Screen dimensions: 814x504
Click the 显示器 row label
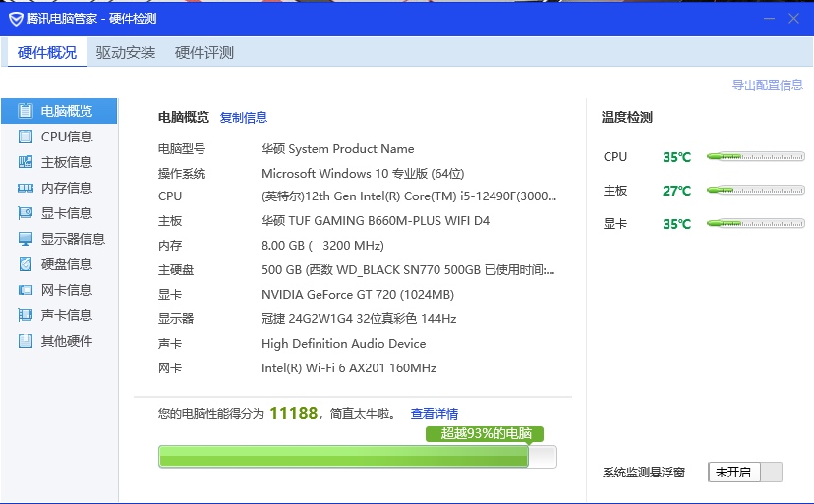[x=176, y=318]
